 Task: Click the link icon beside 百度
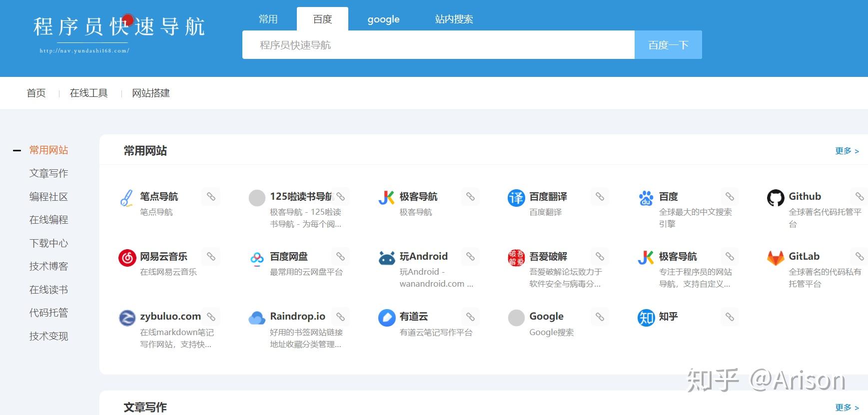point(730,196)
